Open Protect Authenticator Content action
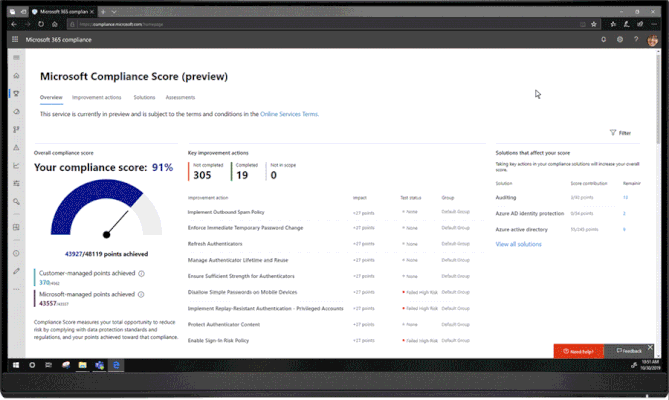This screenshot has height=400, width=669. [224, 325]
